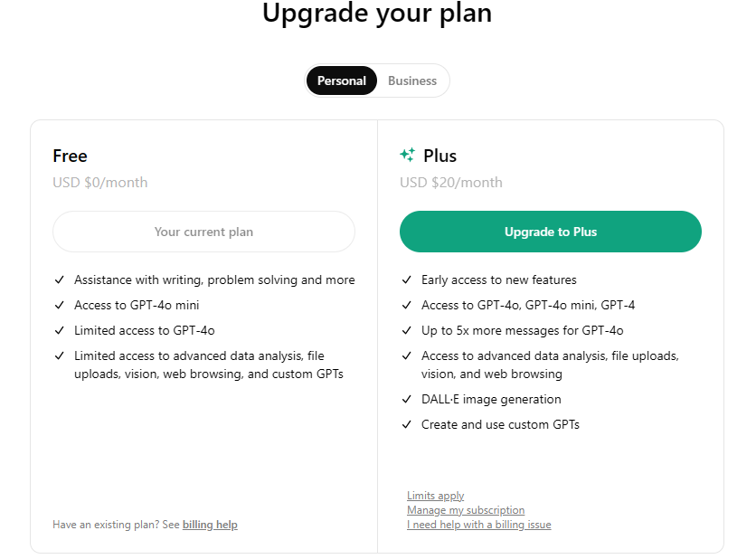The height and width of the screenshot is (559, 756).
Task: Click the sparkle icon beside Plus
Action: 407,156
